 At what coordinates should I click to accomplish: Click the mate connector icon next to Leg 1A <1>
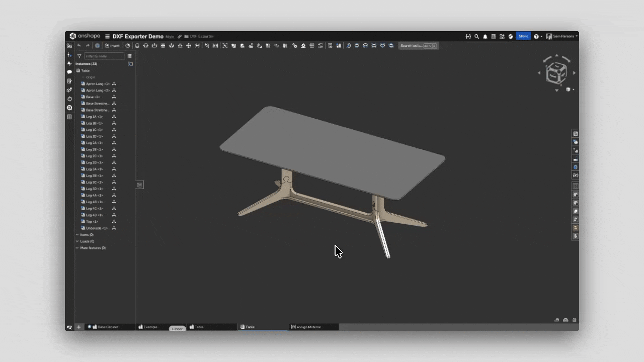click(114, 117)
